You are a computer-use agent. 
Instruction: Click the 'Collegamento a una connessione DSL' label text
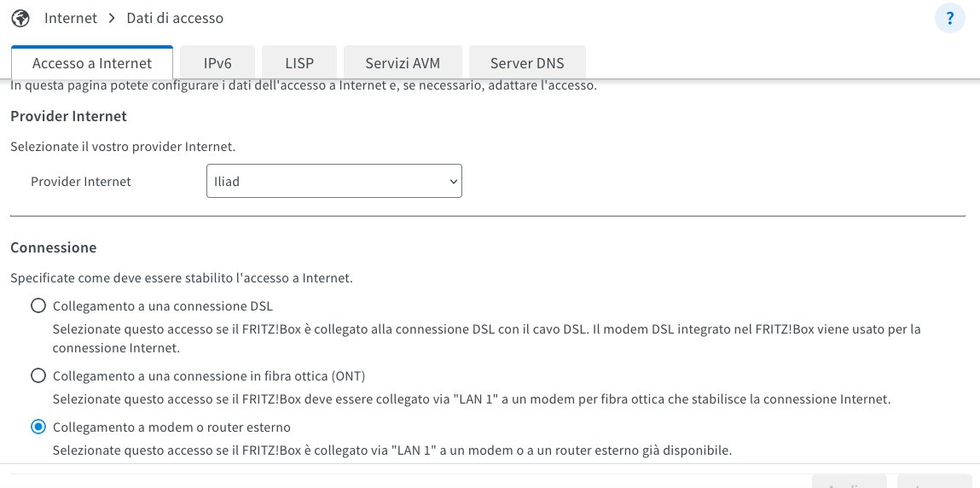[163, 305]
